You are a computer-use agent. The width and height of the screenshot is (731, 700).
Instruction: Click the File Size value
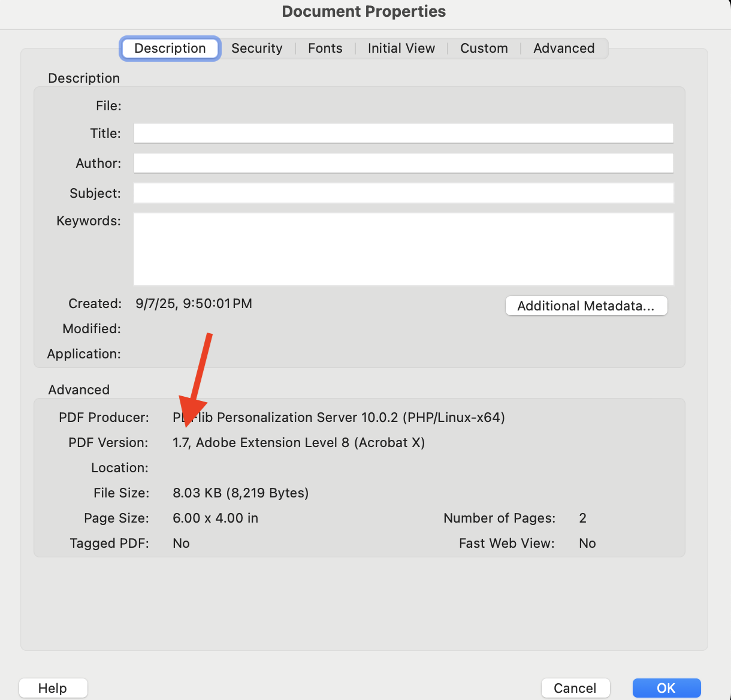click(x=240, y=493)
